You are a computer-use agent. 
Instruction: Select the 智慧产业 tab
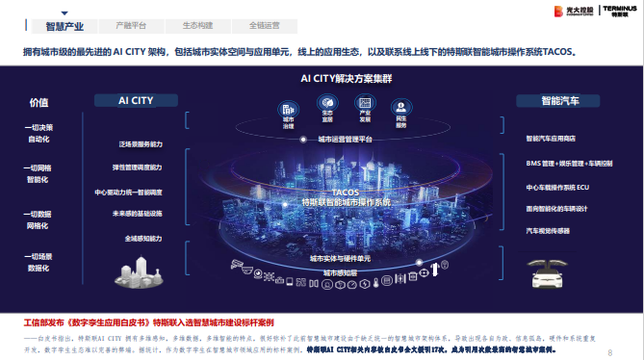(64, 27)
